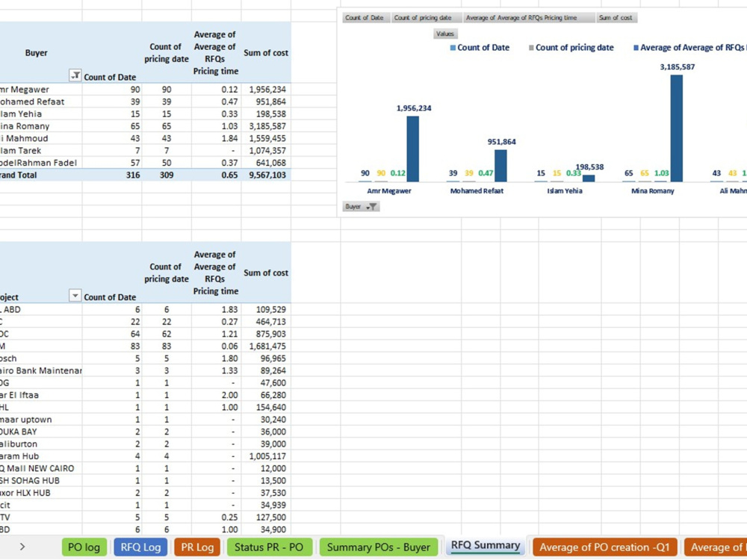This screenshot has height=560, width=747.
Task: Select the 127,500 cost cell
Action: pyautogui.click(x=265, y=517)
